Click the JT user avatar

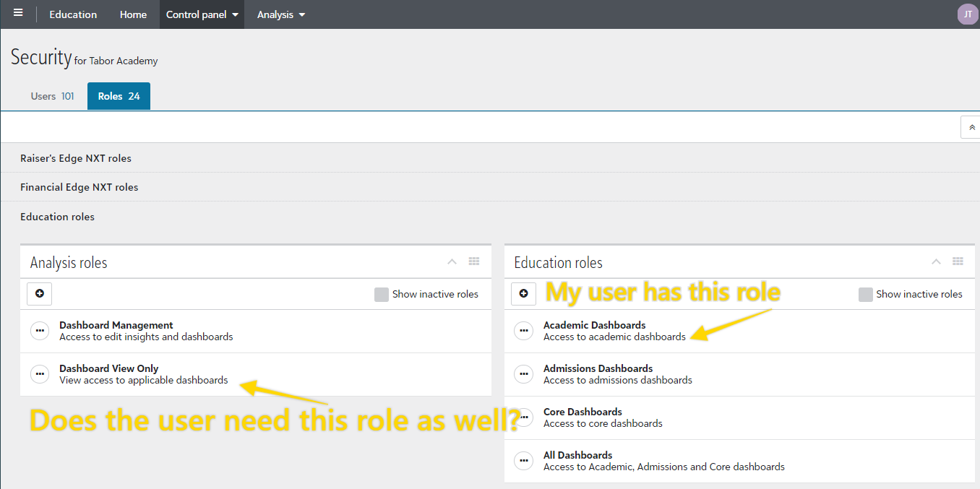tap(967, 14)
